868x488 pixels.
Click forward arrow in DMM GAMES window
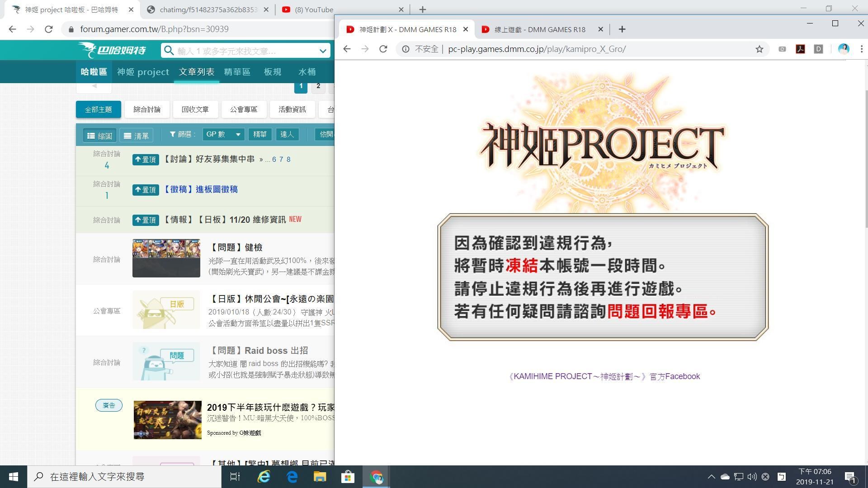pos(365,49)
